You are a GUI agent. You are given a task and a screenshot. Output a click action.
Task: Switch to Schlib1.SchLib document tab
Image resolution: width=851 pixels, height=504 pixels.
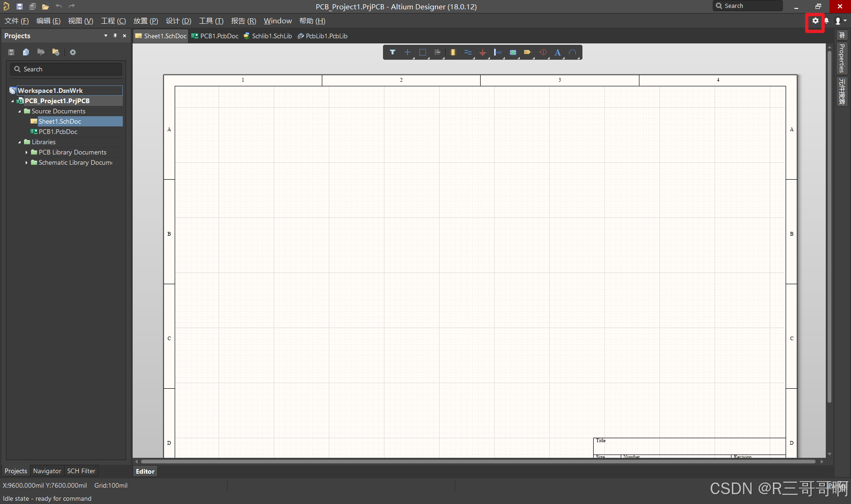[x=268, y=36]
